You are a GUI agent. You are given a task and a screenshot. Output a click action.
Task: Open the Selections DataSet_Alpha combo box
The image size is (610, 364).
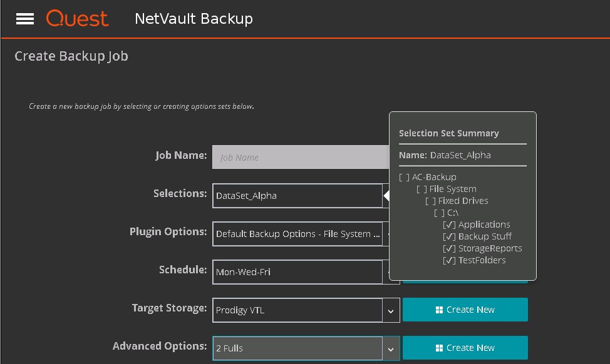tap(297, 196)
